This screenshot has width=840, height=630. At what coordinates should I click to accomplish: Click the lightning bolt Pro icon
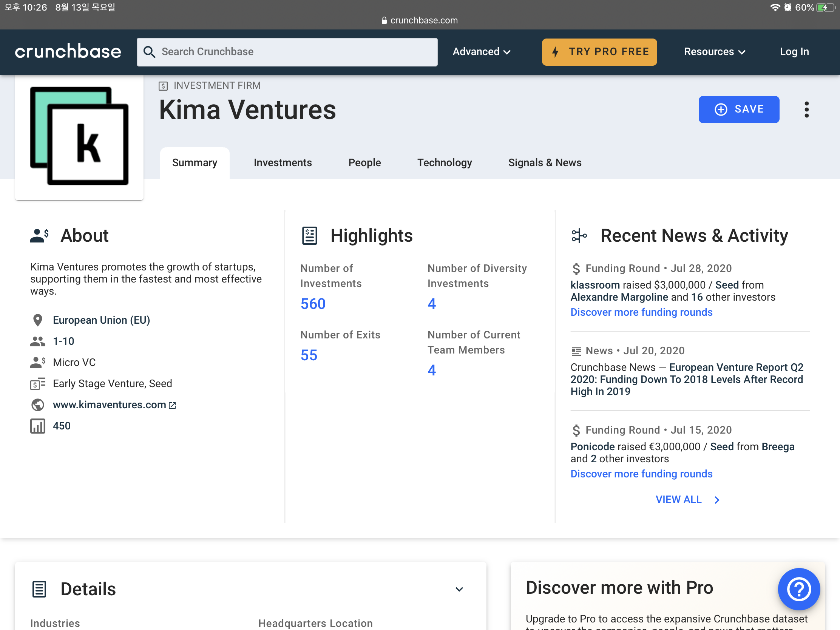coord(556,52)
